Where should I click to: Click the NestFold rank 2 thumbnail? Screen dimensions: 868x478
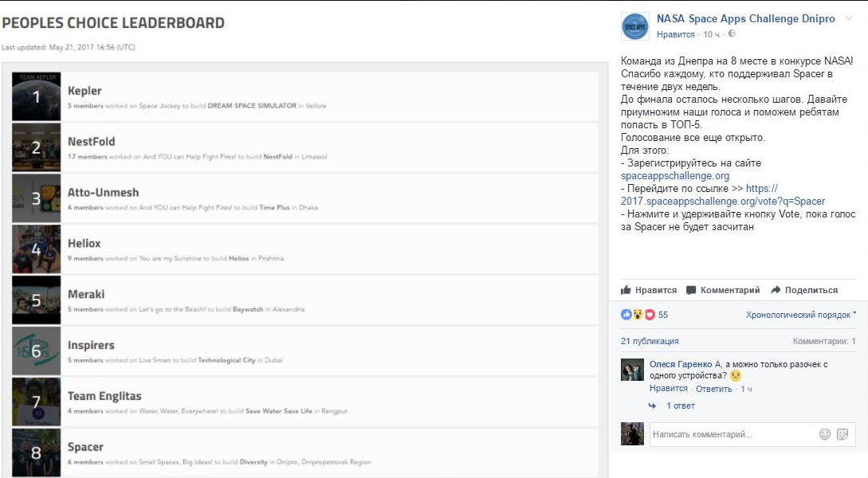point(36,147)
